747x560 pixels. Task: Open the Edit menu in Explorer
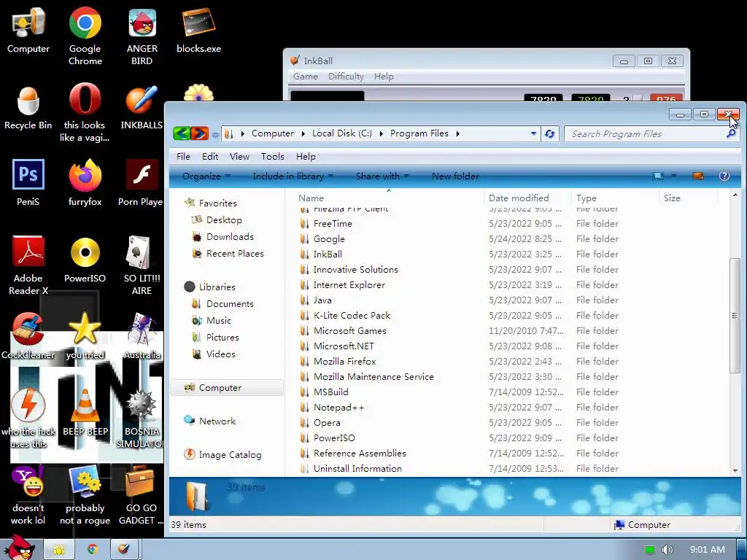click(209, 157)
